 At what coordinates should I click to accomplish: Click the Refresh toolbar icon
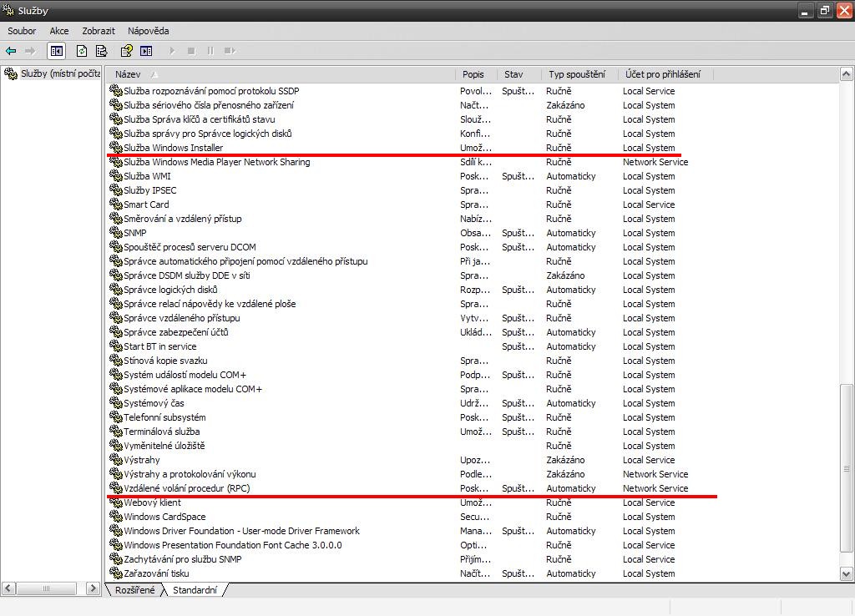point(82,51)
